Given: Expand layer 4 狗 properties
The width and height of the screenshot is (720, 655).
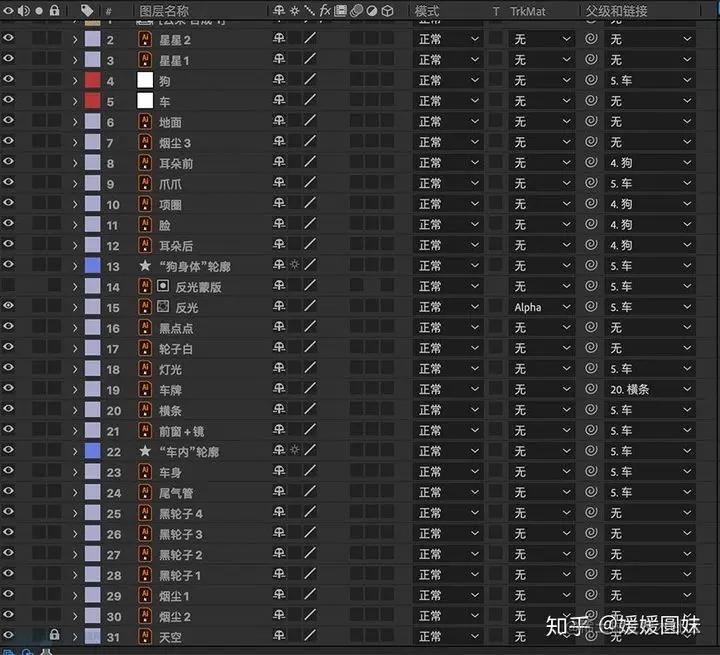Looking at the screenshot, I should pos(75,81).
